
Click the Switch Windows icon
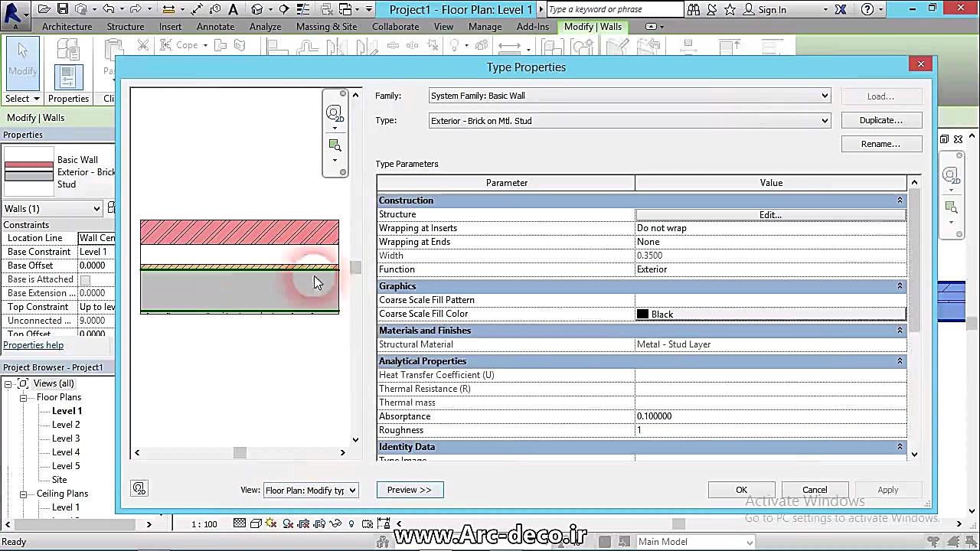(346, 9)
